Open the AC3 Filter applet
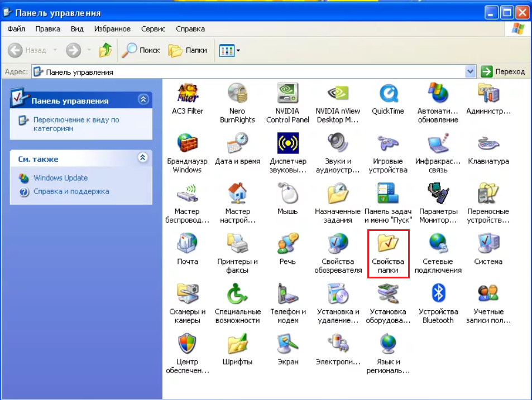532x400 pixels. coord(187,99)
